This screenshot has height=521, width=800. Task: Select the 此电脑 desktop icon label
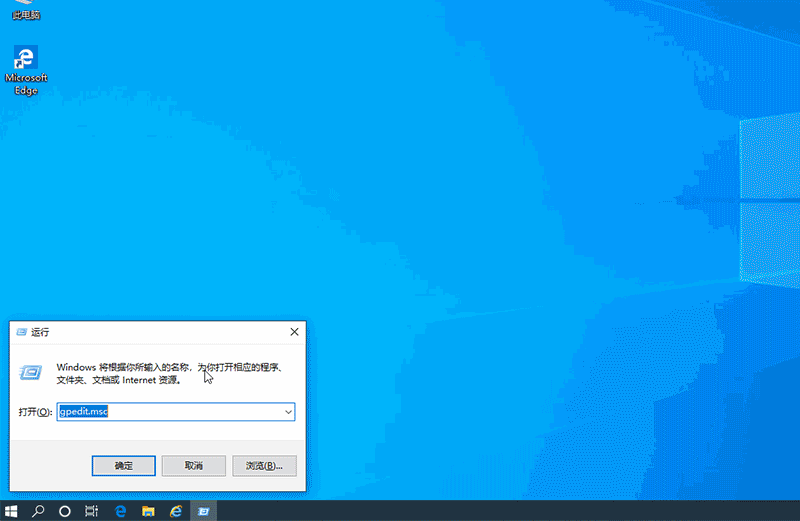[x=26, y=15]
